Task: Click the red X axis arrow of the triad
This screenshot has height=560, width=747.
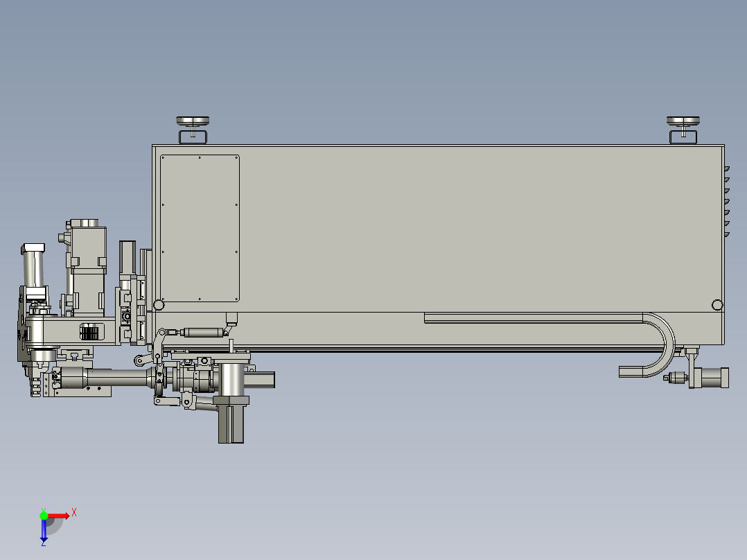Action: pyautogui.click(x=59, y=516)
